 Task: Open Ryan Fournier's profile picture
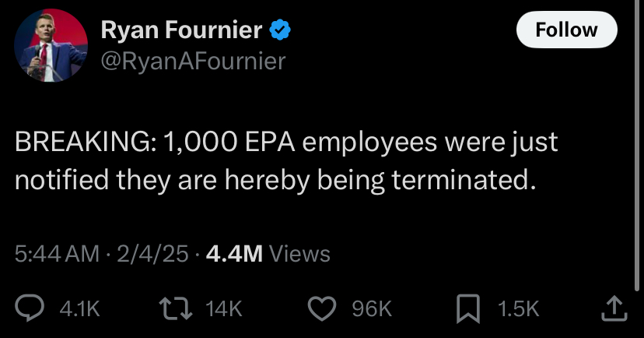pos(51,45)
